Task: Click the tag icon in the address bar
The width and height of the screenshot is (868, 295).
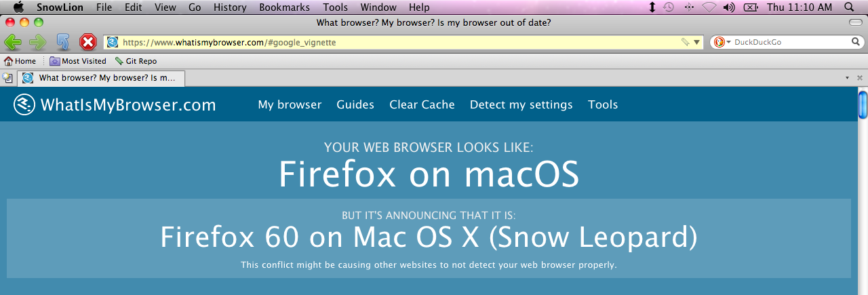Action: [685, 42]
